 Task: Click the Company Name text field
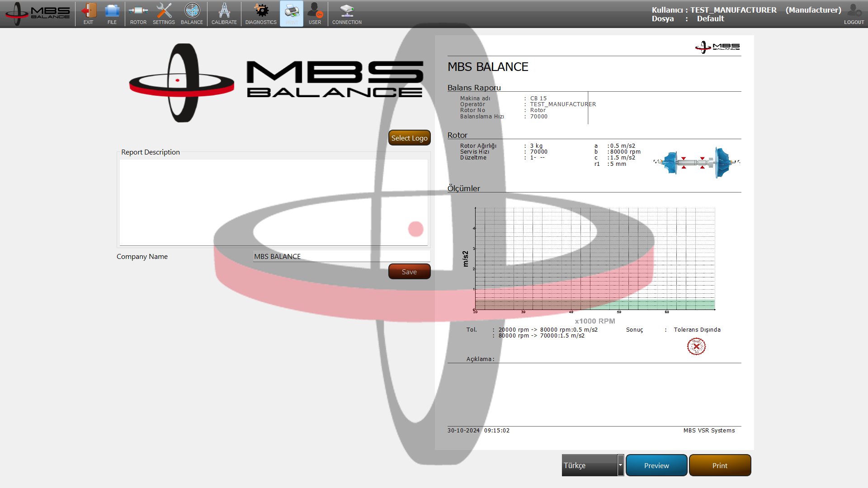click(341, 256)
